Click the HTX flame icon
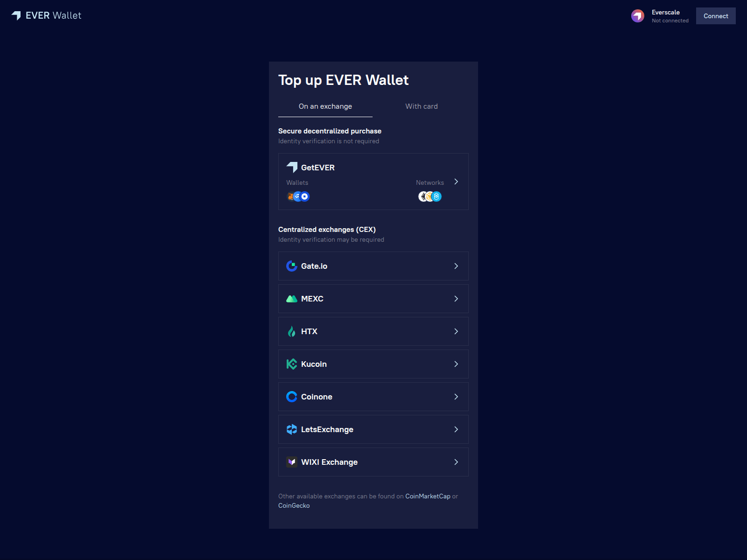The image size is (747, 560). (x=292, y=331)
